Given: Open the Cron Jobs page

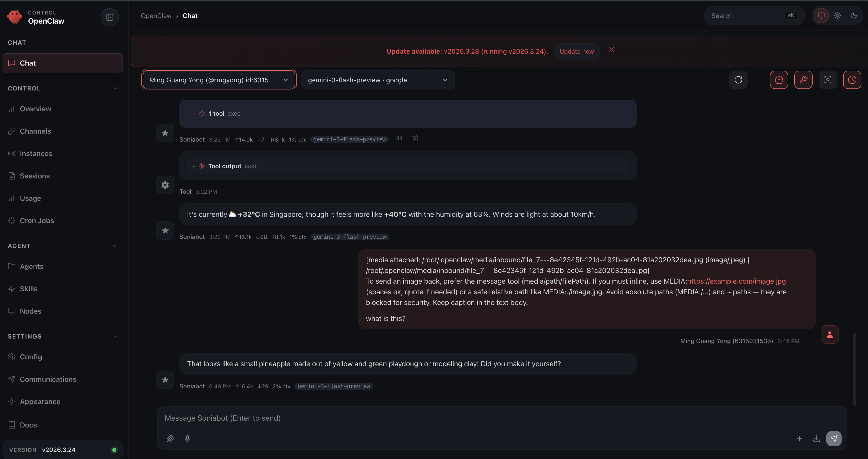Looking at the screenshot, I should coord(37,221).
